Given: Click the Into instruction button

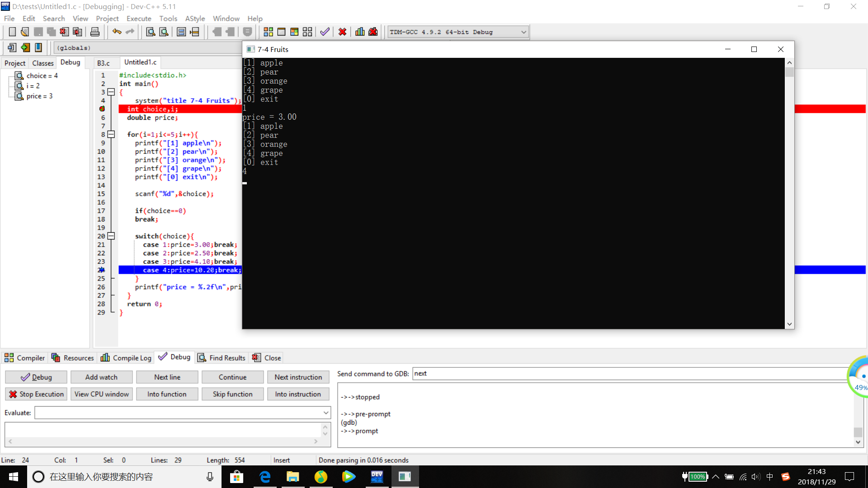Looking at the screenshot, I should coord(298,394).
